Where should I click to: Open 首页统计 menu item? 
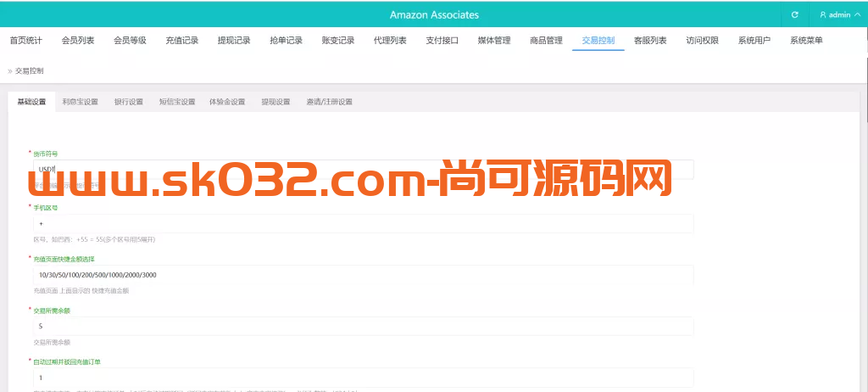click(26, 41)
